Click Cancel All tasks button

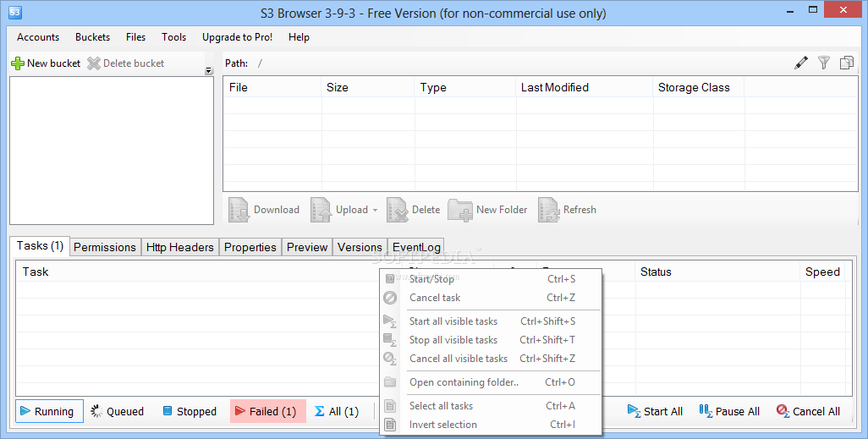[x=808, y=411]
